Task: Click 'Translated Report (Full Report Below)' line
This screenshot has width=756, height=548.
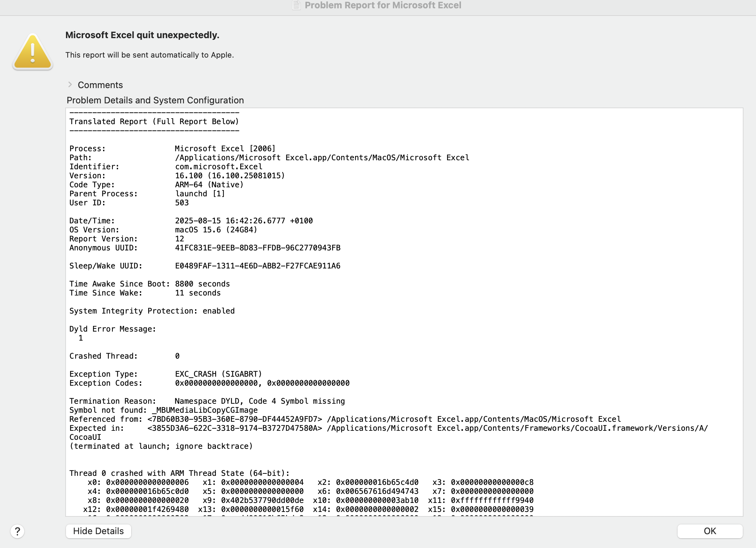Action: pyautogui.click(x=154, y=121)
